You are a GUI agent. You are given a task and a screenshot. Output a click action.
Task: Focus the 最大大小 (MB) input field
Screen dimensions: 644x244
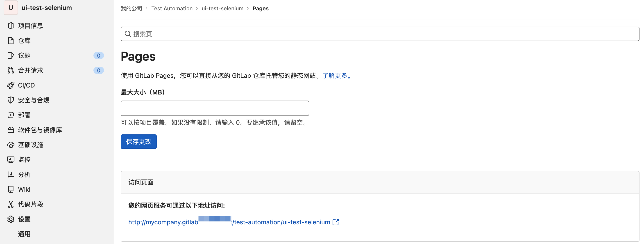(215, 108)
